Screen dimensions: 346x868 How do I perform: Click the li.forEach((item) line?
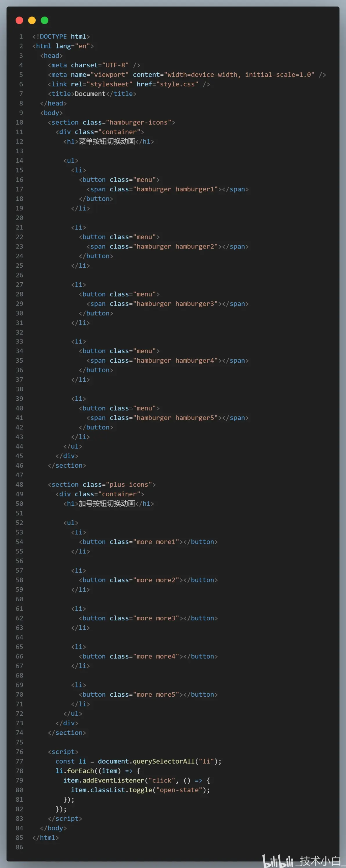[x=98, y=771]
